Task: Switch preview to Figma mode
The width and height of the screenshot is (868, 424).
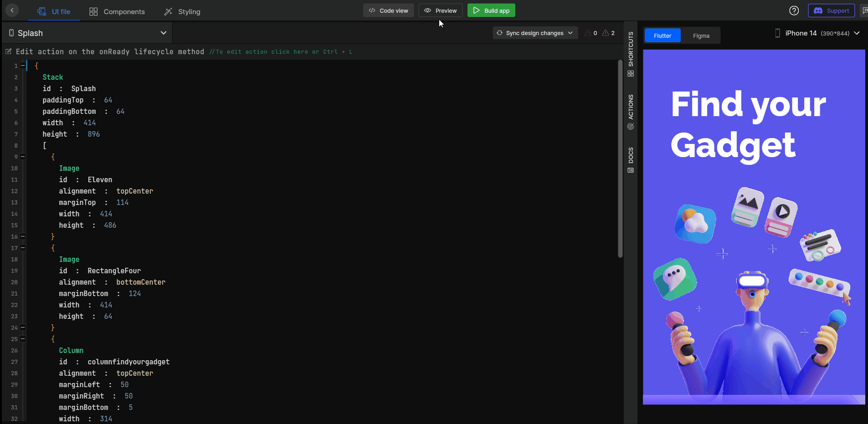Action: point(701,35)
